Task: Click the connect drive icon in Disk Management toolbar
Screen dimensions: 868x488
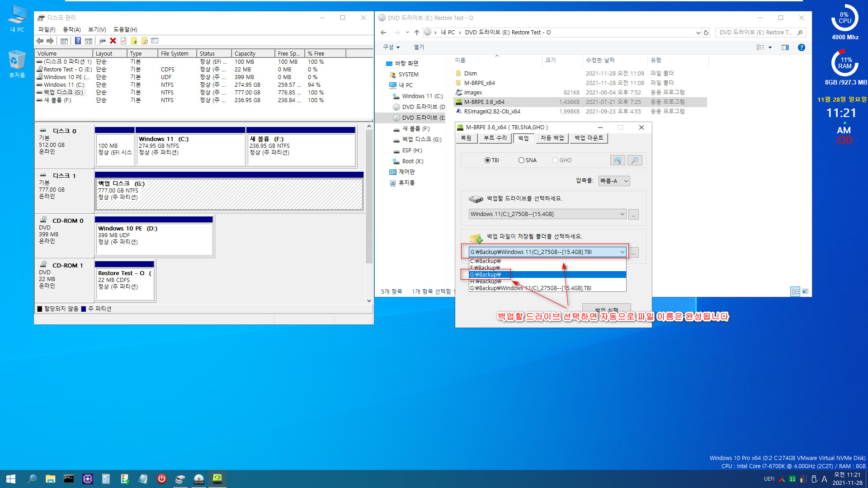Action: click(103, 41)
